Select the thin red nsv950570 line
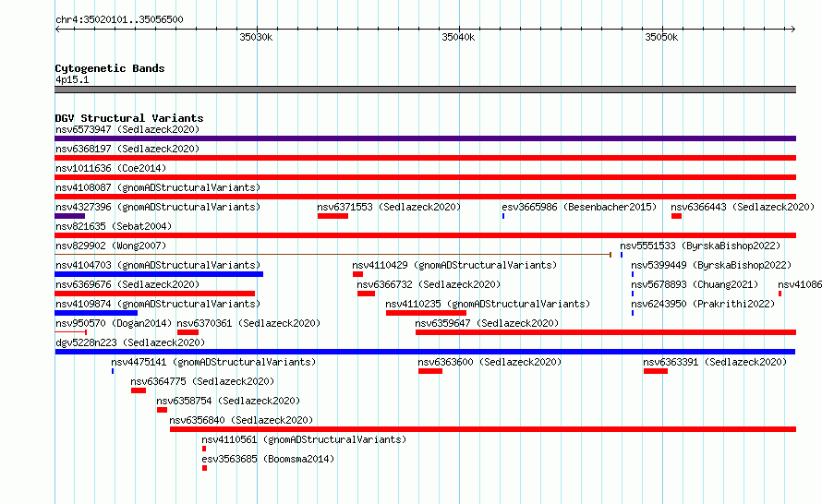Viewport: 822px width, 504px height. click(x=71, y=332)
